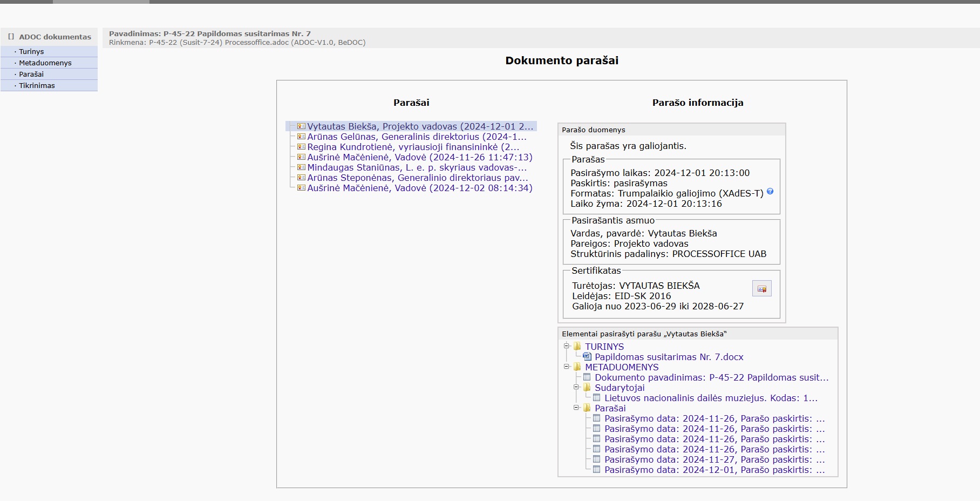Select the Lietuvos nacionalinis dailės muziejus item
Screen dimensions: 980x501
pyautogui.click(x=711, y=398)
